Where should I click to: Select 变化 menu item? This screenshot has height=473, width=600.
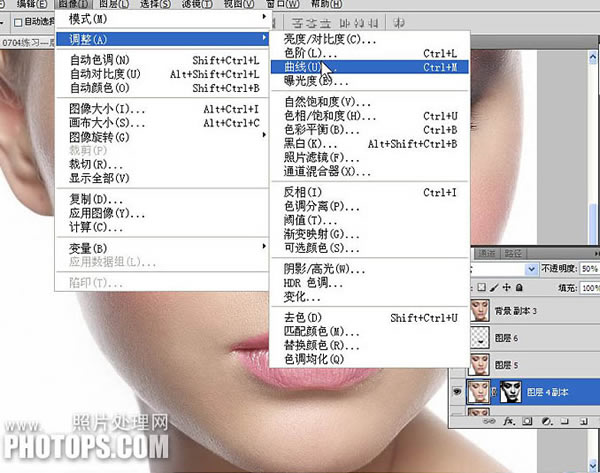tap(370, 297)
